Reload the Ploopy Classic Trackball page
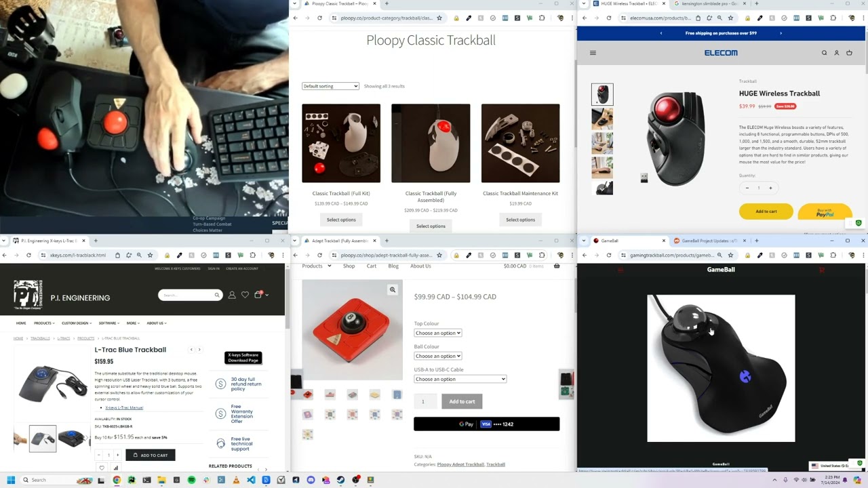Viewport: 868px width, 488px height. [x=319, y=18]
